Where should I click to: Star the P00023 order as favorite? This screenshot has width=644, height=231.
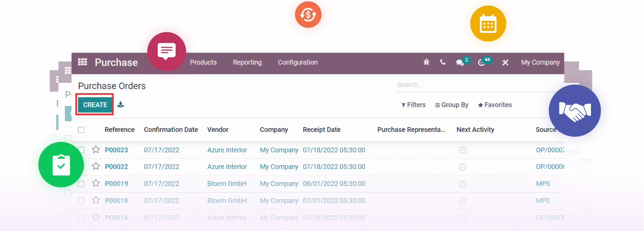(96, 150)
